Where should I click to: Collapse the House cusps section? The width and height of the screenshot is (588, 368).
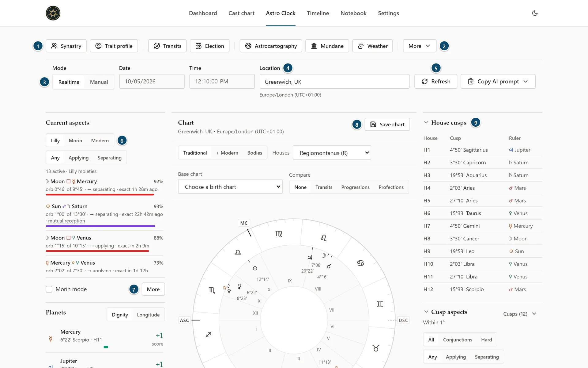(x=426, y=122)
